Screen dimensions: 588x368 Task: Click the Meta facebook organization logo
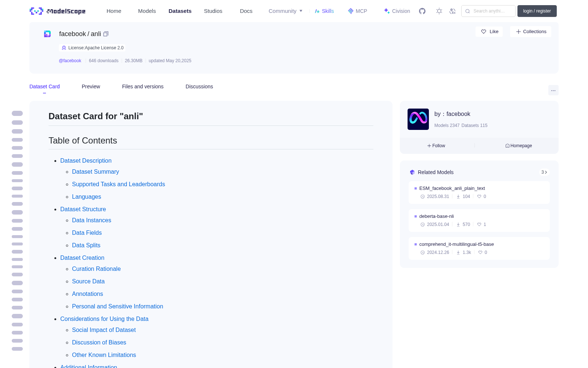pyautogui.click(x=418, y=119)
